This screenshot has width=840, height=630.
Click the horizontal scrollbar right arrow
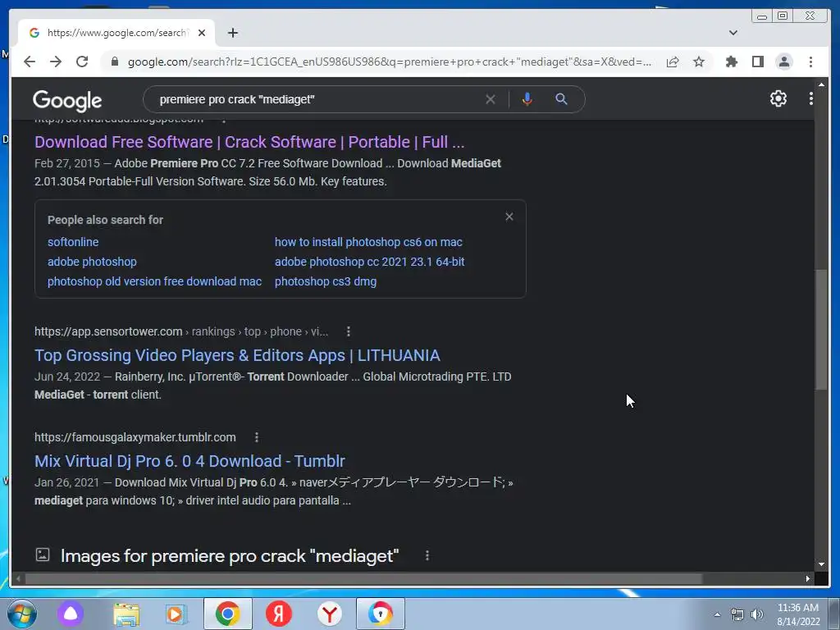click(x=808, y=578)
